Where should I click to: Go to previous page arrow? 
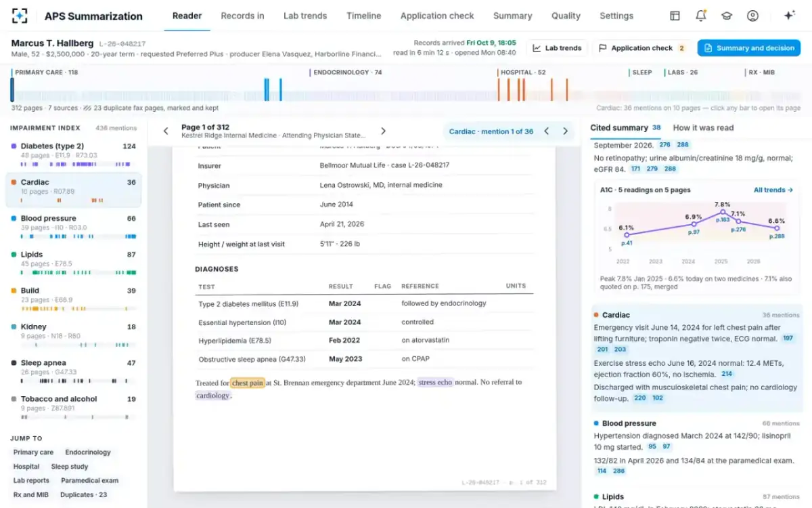pyautogui.click(x=166, y=131)
